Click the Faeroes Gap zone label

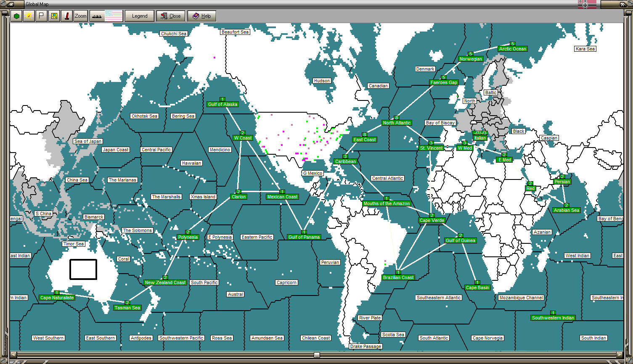[444, 82]
